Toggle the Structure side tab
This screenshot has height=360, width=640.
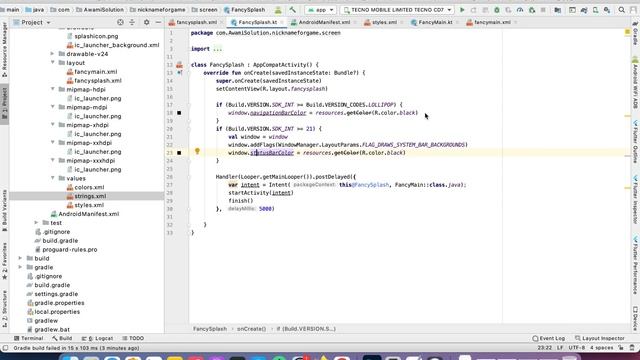pyautogui.click(x=4, y=308)
